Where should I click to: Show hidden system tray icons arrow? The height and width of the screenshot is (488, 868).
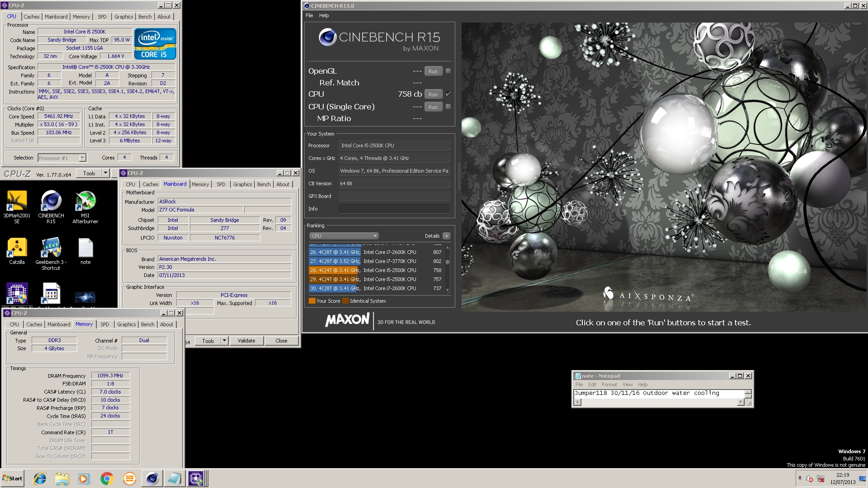point(800,478)
